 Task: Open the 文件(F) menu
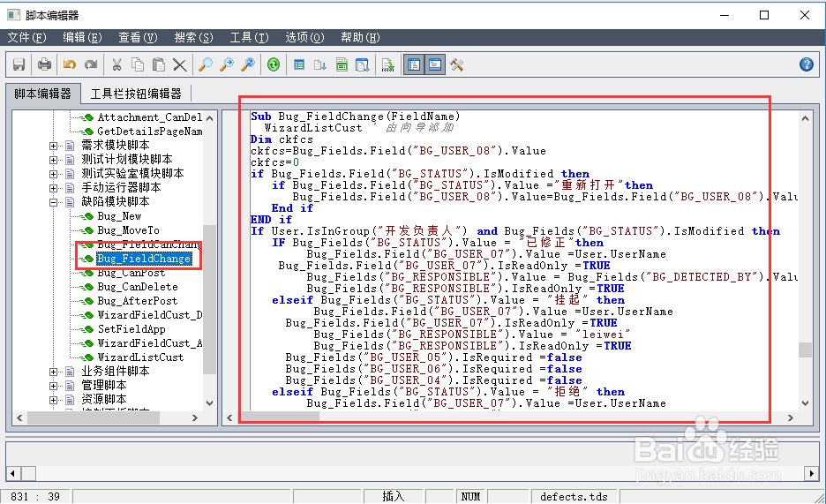(x=26, y=37)
